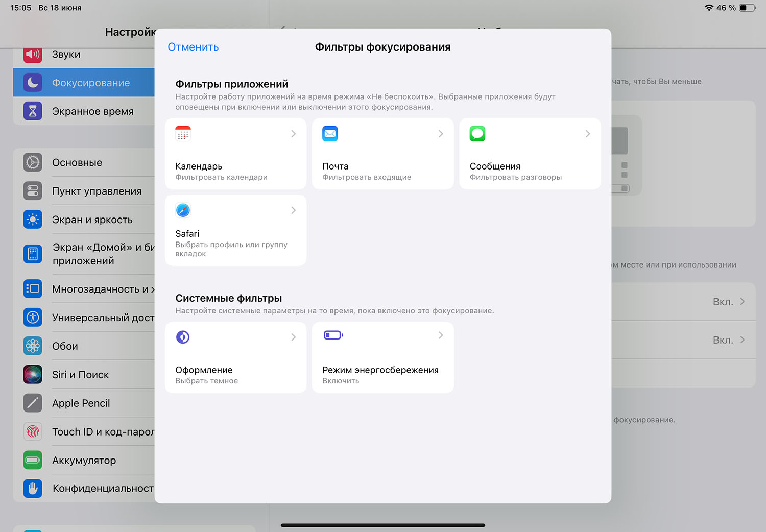Viewport: 766px width, 532px height.
Task: Tap the Home Screen grid icon
Action: tap(33, 254)
